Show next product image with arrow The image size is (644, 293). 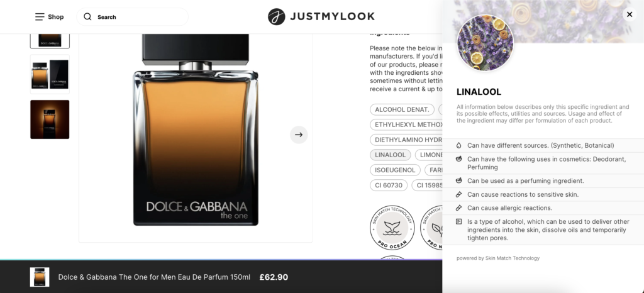(x=299, y=135)
